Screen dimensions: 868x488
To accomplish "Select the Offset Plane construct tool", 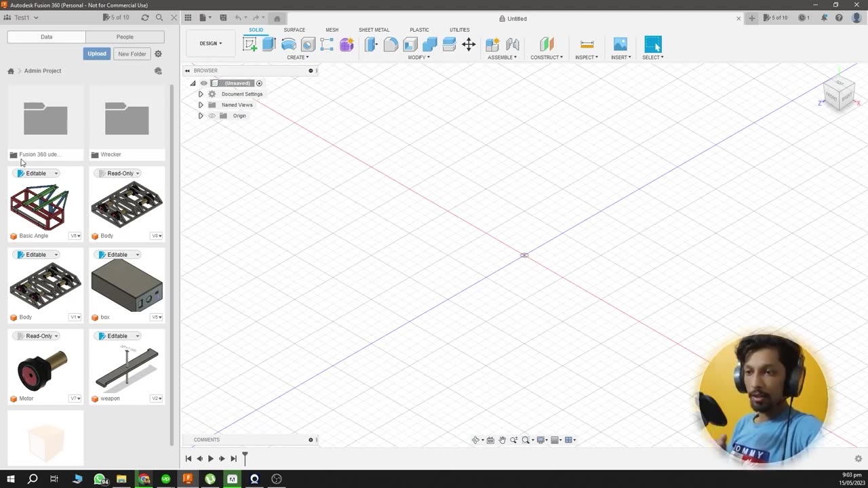I will (x=547, y=45).
